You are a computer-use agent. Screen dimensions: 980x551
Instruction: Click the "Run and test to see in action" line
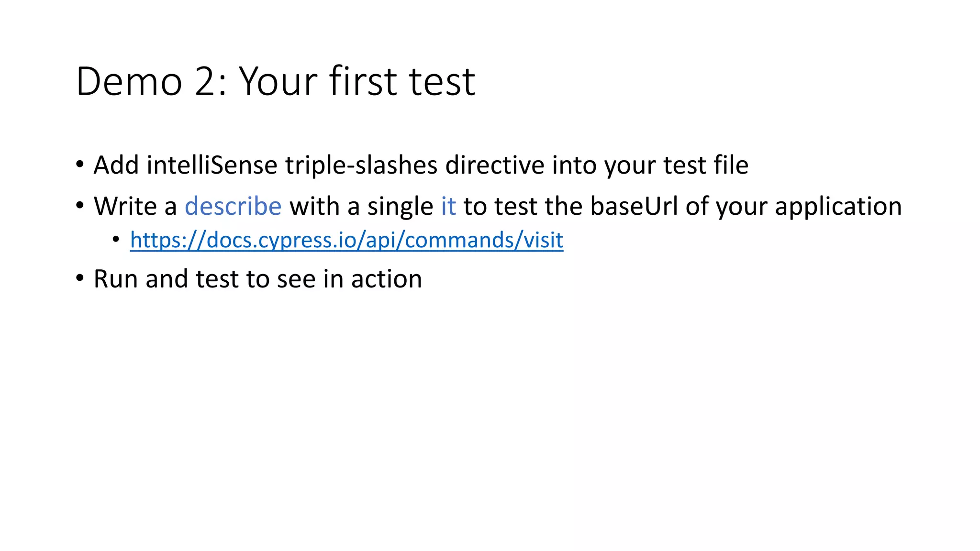click(x=257, y=279)
